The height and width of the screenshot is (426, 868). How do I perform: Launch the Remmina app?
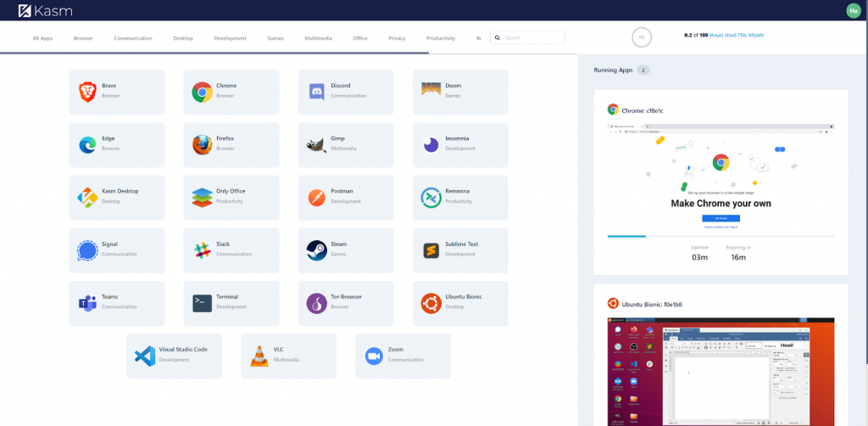click(x=460, y=198)
